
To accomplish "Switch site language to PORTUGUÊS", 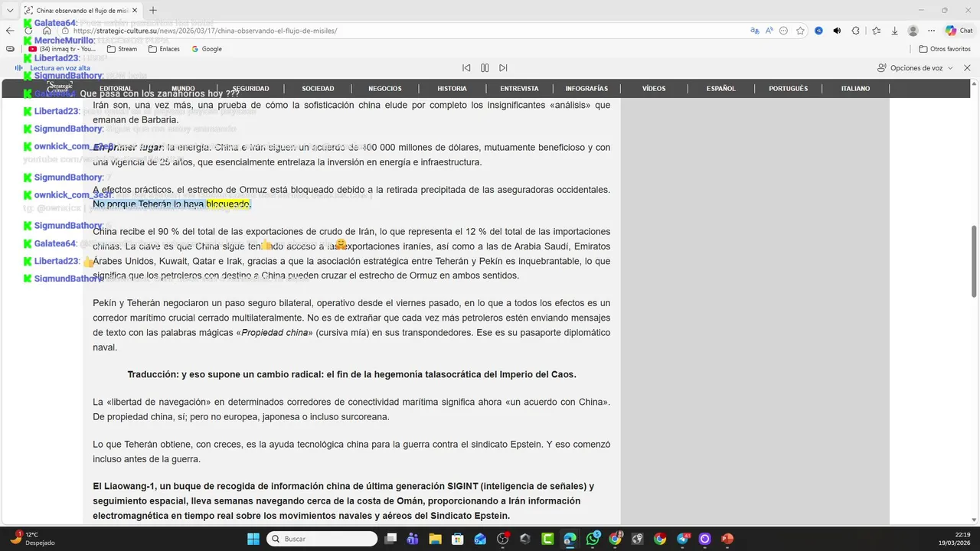I will click(x=788, y=89).
